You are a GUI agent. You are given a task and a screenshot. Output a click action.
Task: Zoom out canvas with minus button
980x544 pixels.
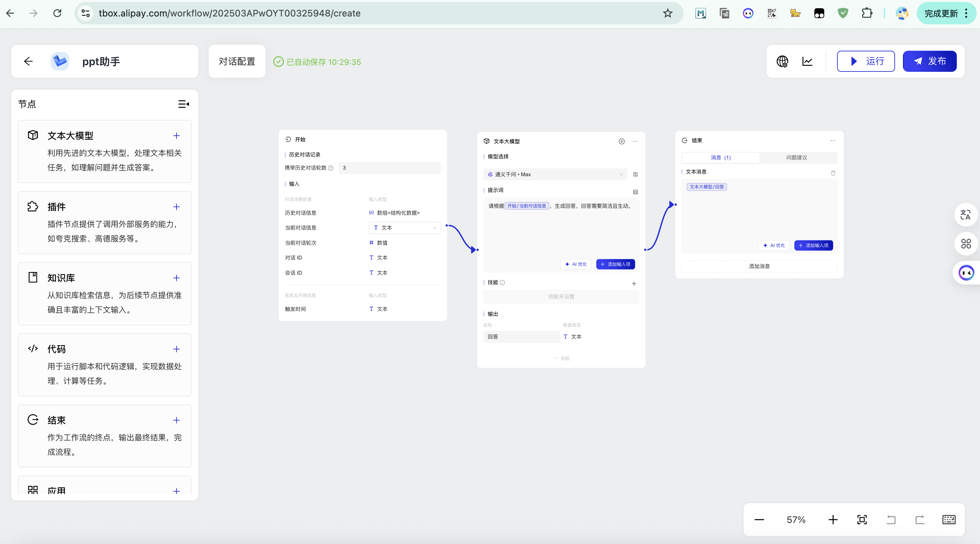[759, 520]
